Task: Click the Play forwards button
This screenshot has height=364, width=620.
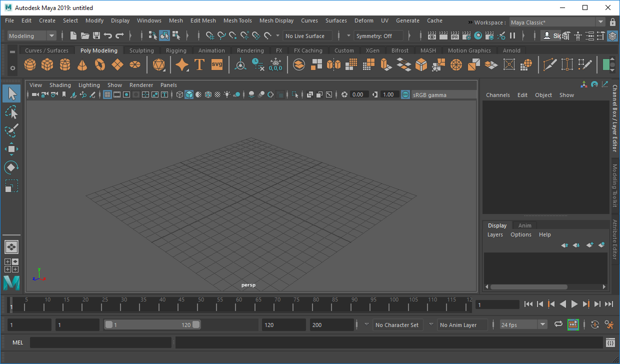Action: (x=574, y=304)
